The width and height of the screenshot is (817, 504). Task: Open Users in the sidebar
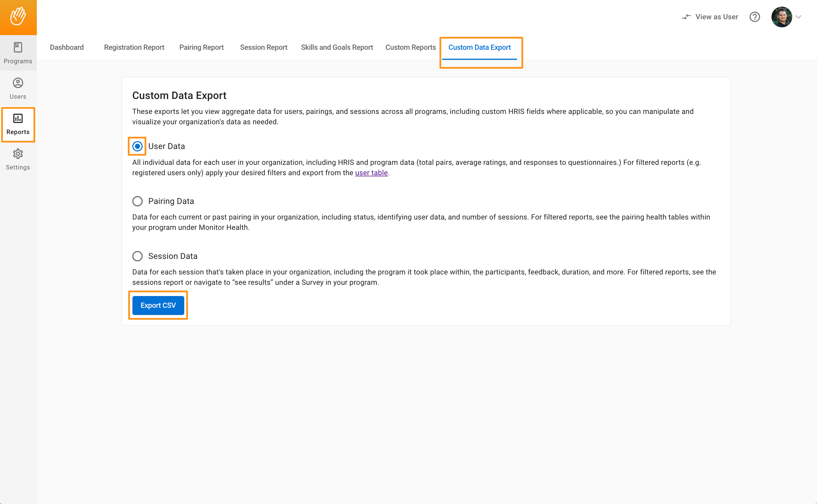18,88
